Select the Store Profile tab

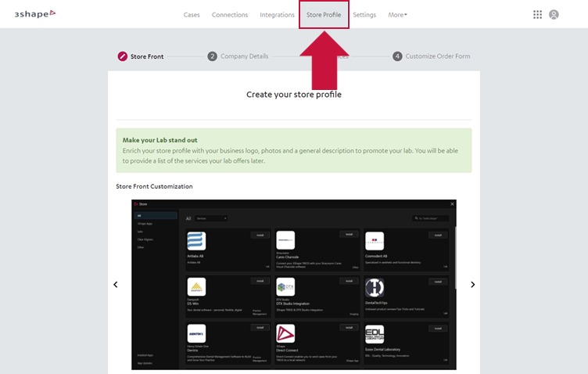324,15
